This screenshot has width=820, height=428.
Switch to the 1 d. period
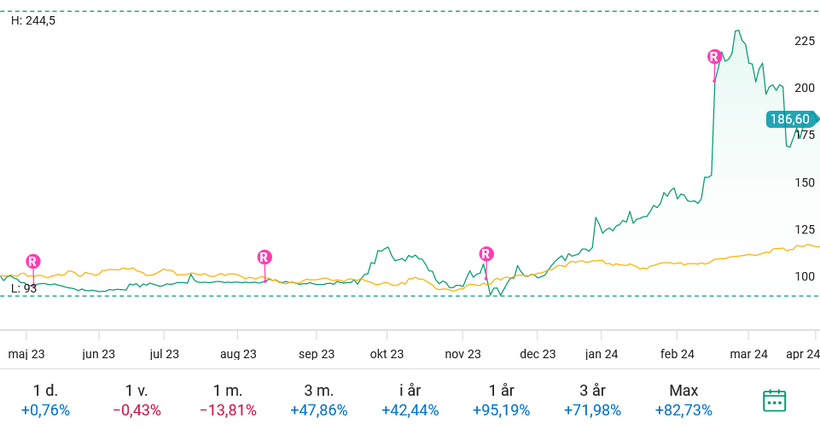[45, 400]
